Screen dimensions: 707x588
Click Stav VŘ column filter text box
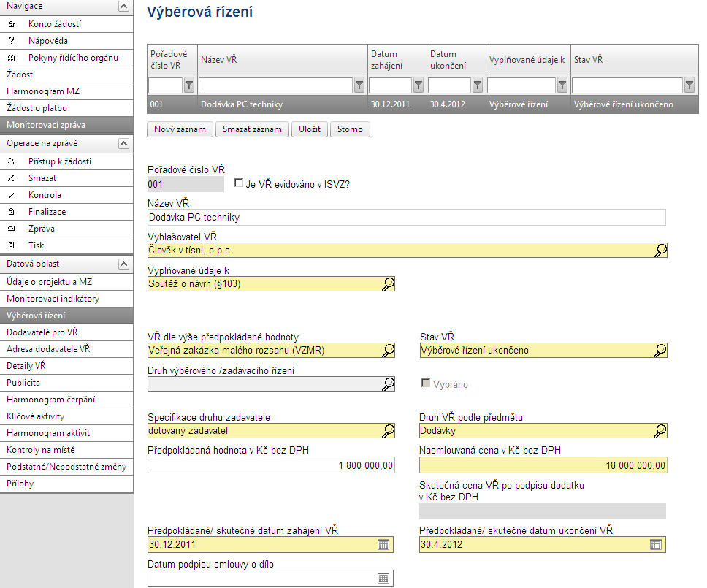coord(627,85)
